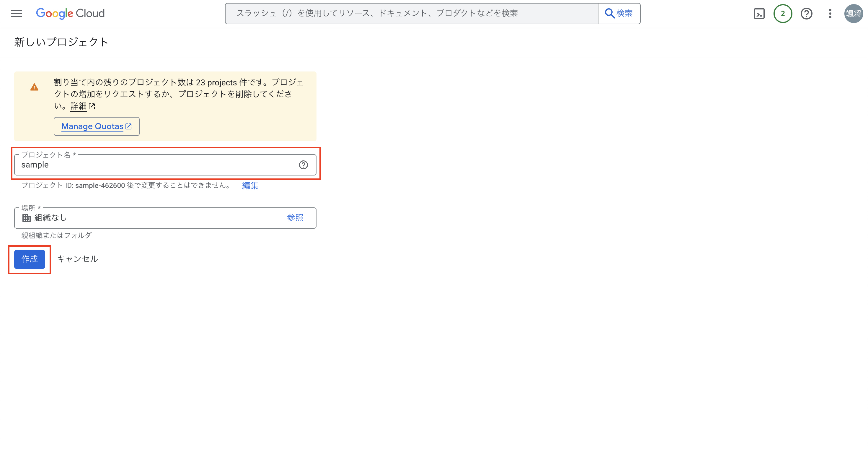Click the 作成 create button
This screenshot has width=868, height=452.
point(30,259)
